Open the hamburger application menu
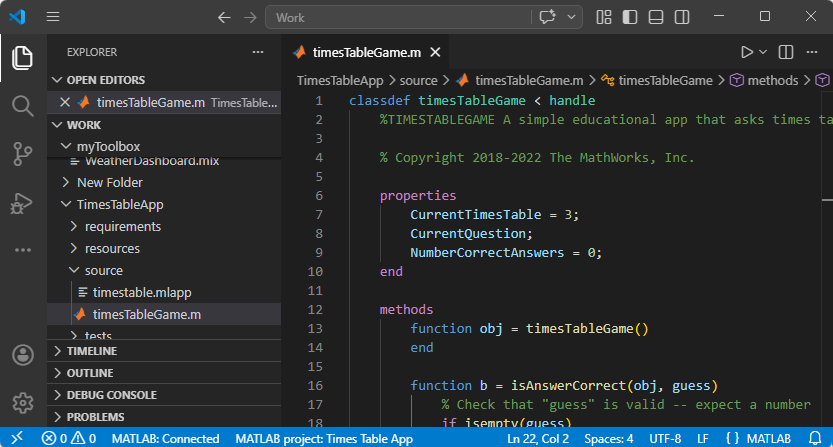The height and width of the screenshot is (447, 833). coord(53,17)
